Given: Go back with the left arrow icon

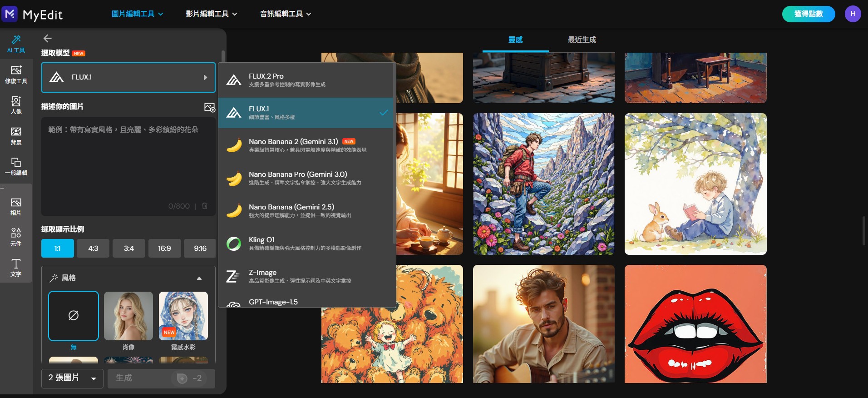Looking at the screenshot, I should 47,39.
